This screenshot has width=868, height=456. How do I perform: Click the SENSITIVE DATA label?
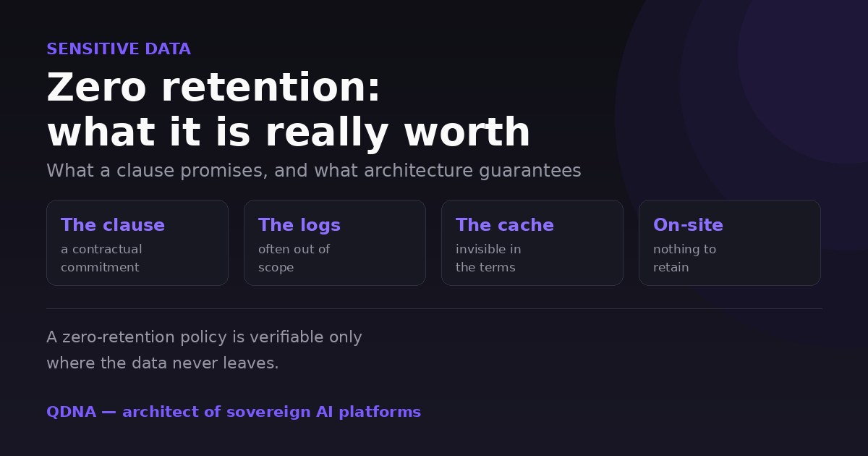click(119, 49)
